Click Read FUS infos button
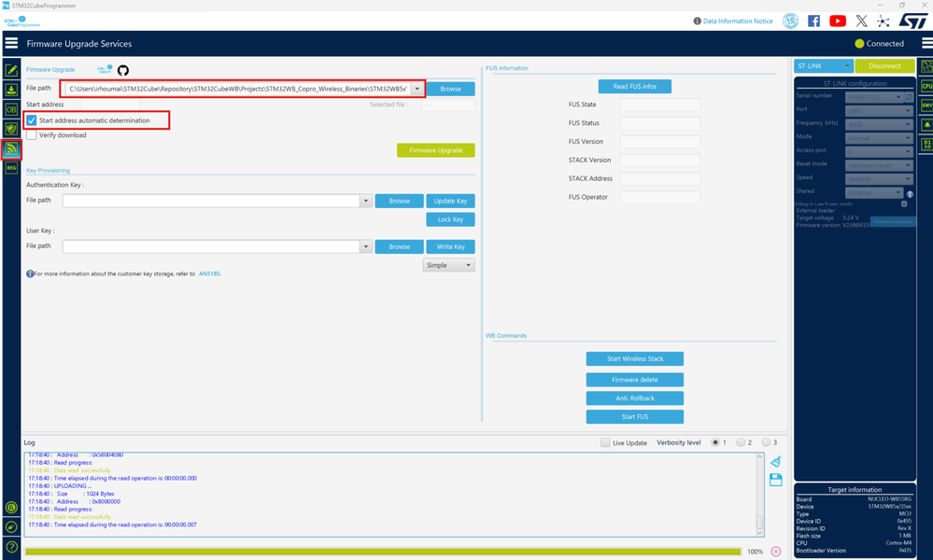 [x=634, y=87]
